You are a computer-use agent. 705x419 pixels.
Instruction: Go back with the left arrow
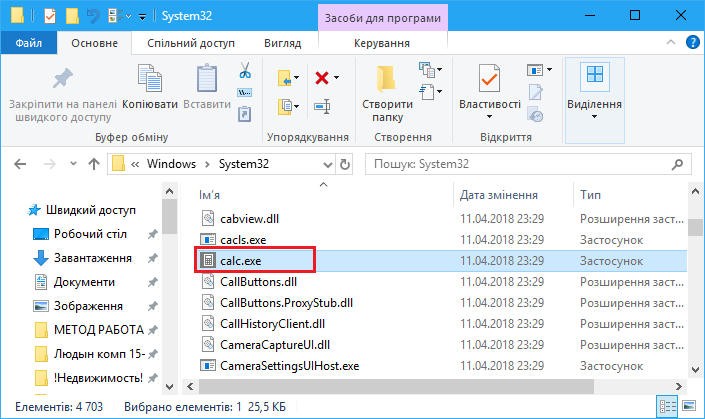20,164
